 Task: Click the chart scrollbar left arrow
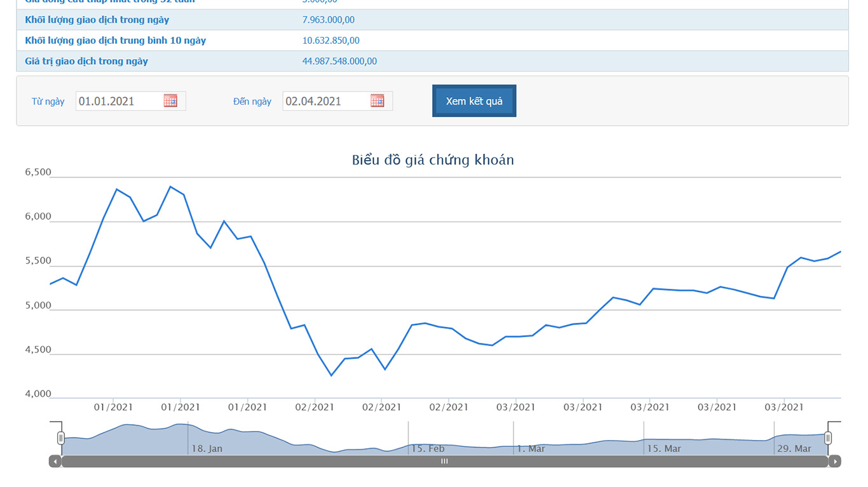click(x=55, y=462)
